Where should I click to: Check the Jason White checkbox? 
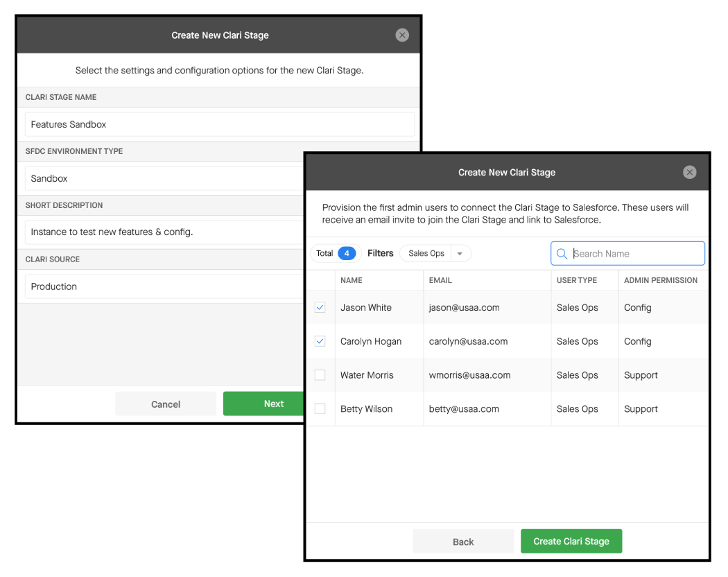point(320,307)
